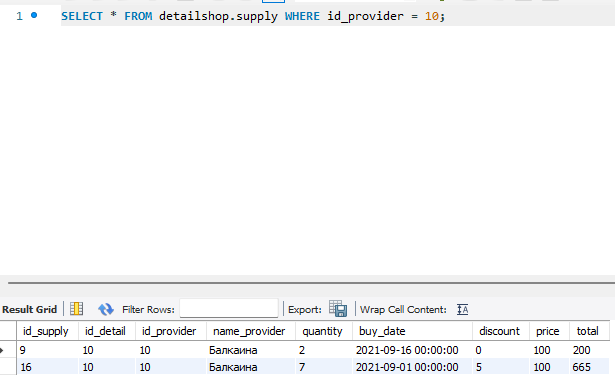Select the quantity cell with value 7

click(324, 367)
